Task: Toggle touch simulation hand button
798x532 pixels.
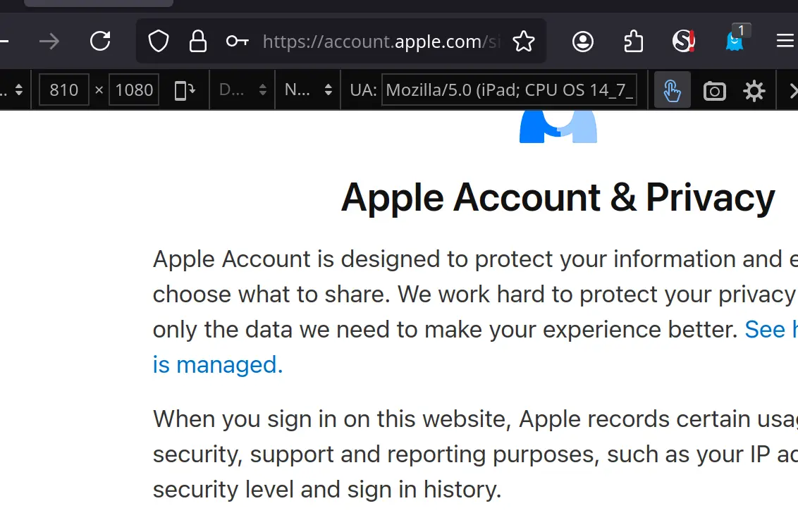Action: [673, 90]
